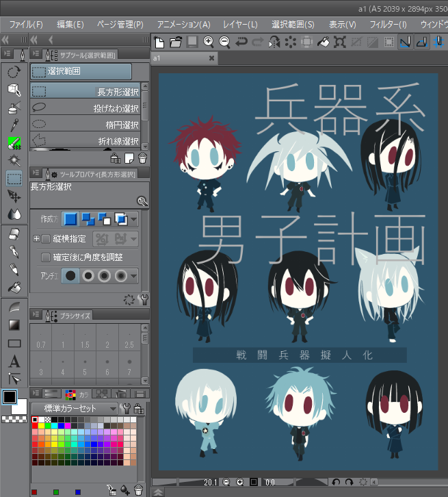448x497 pixels.
Task: Click the Scale/Rotate transform icon
Action: point(340,42)
